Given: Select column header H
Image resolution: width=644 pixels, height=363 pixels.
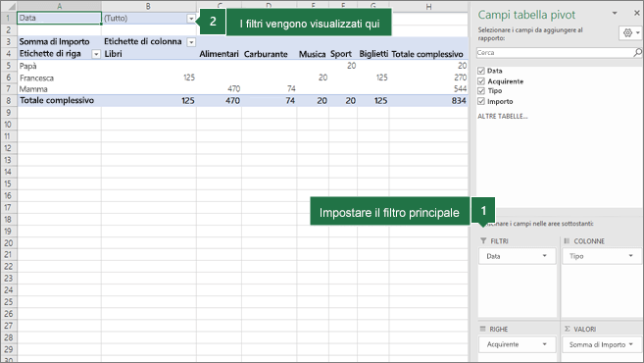Looking at the screenshot, I should point(428,6).
